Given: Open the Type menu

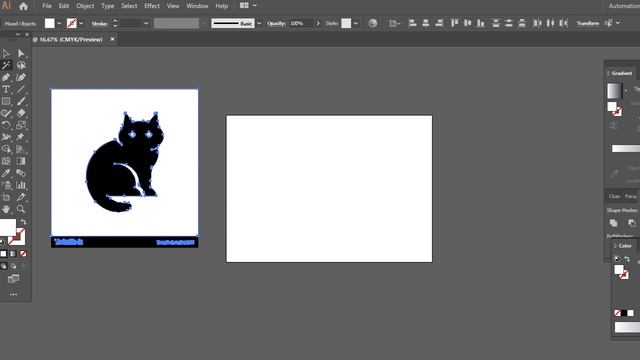Looking at the screenshot, I should 108,6.
